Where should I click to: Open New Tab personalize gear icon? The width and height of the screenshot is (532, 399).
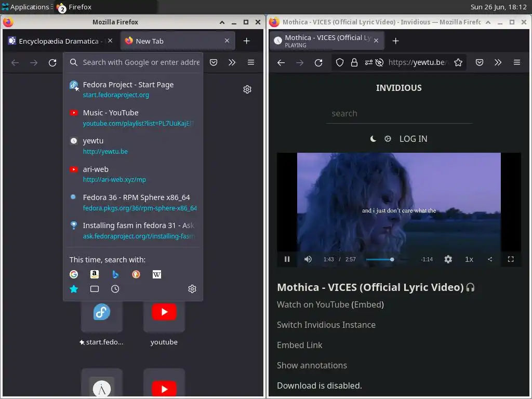pos(247,89)
